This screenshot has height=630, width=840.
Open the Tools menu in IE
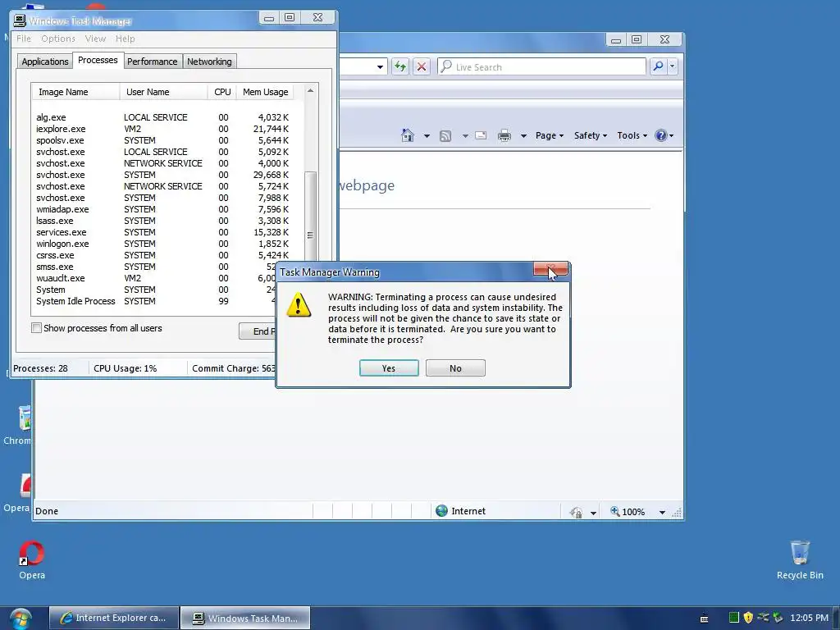(632, 135)
